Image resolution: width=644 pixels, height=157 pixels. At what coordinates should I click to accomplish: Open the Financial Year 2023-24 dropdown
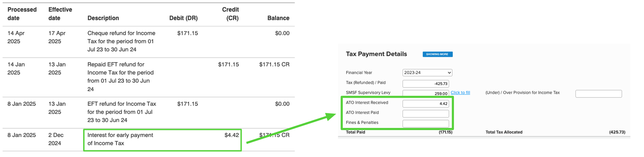427,73
